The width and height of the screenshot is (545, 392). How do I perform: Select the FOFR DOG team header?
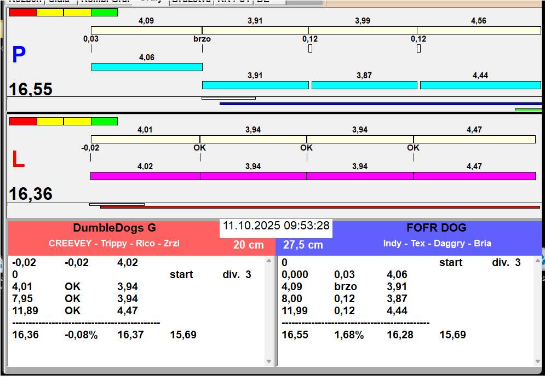436,228
